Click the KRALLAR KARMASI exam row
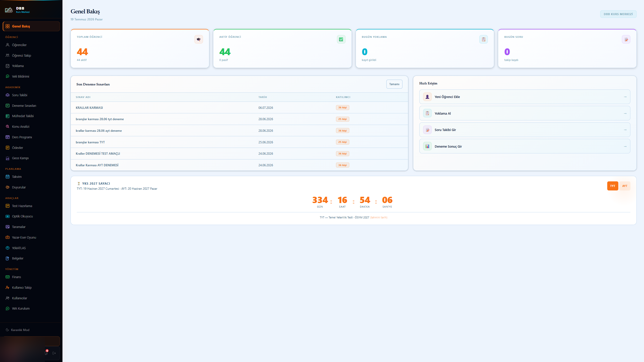 point(239,108)
